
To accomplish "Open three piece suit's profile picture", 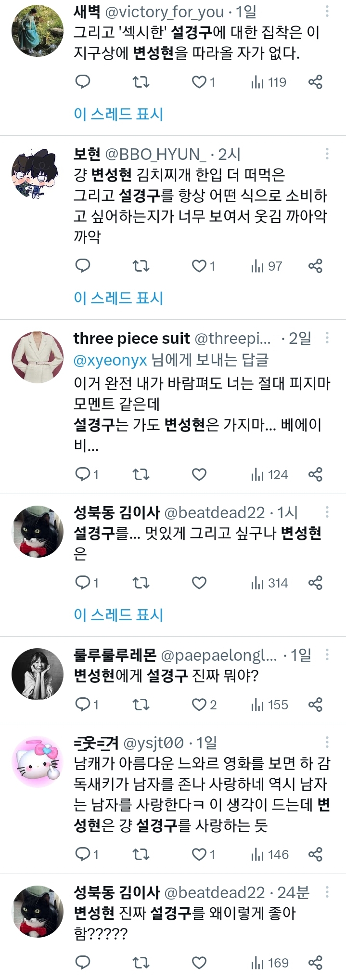I will pyautogui.click(x=38, y=357).
